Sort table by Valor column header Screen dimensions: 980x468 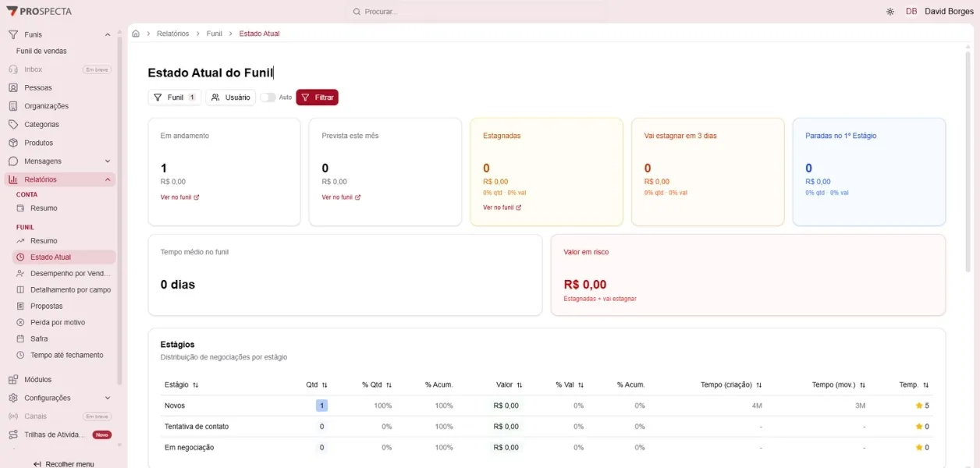point(510,385)
